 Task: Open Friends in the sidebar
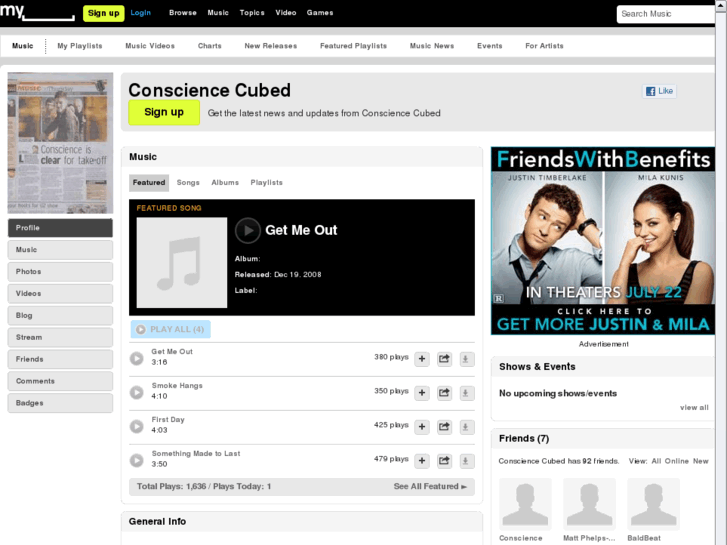[60, 359]
